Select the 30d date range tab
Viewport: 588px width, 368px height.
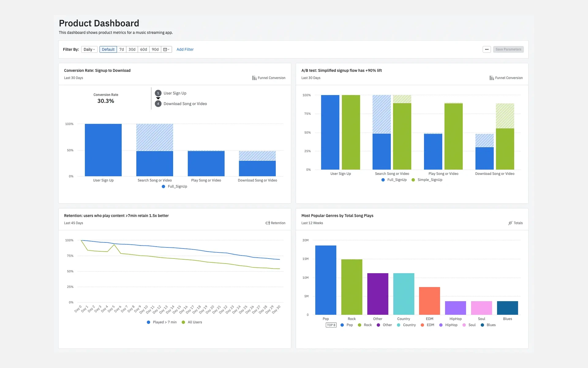click(132, 49)
